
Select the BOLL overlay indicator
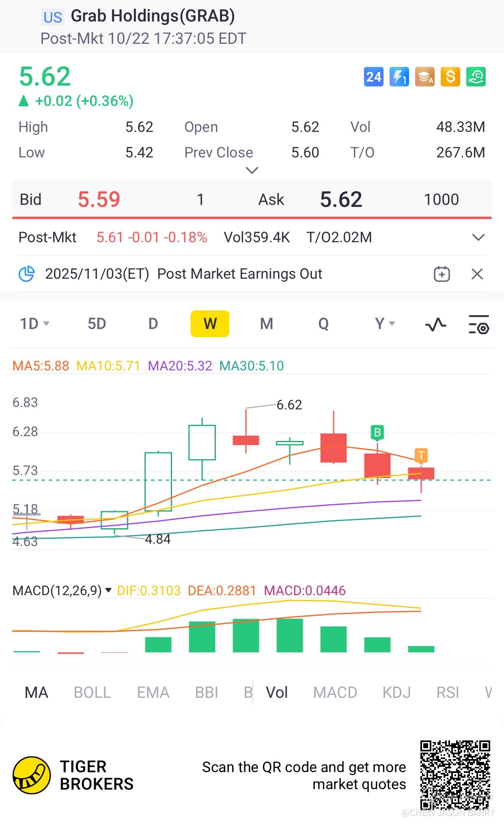(x=93, y=693)
